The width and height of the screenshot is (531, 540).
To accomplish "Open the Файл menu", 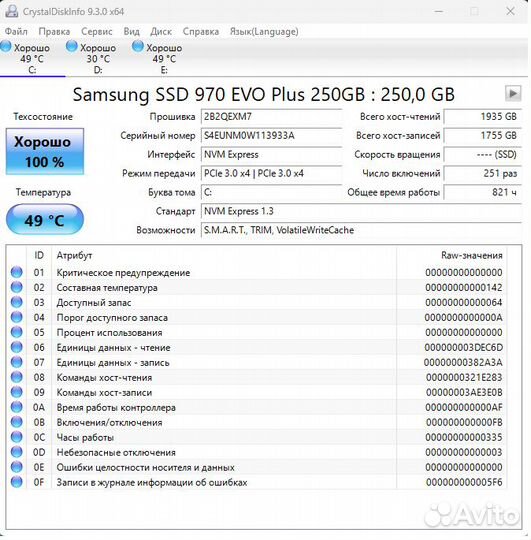I will click(16, 31).
